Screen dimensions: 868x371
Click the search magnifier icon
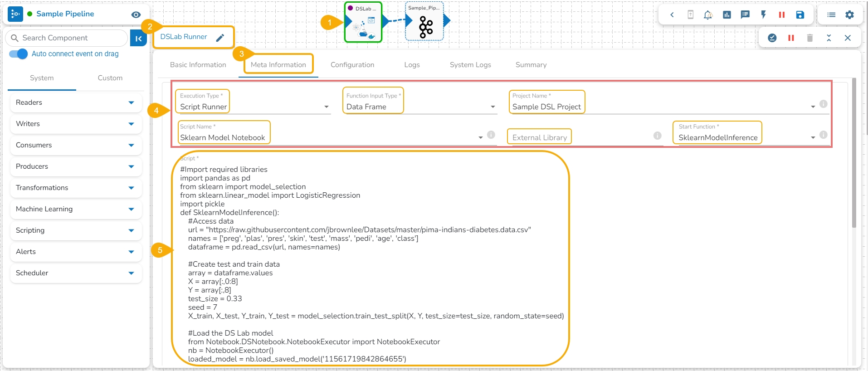[15, 38]
